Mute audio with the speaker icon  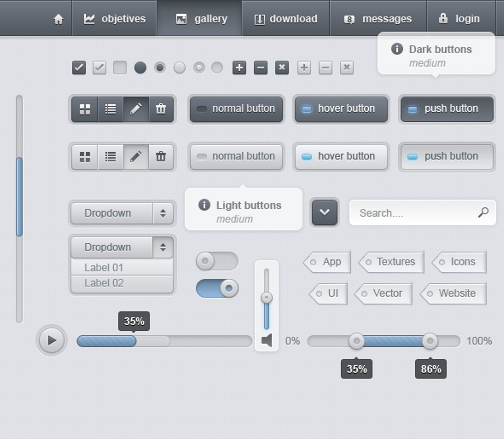pyautogui.click(x=267, y=340)
